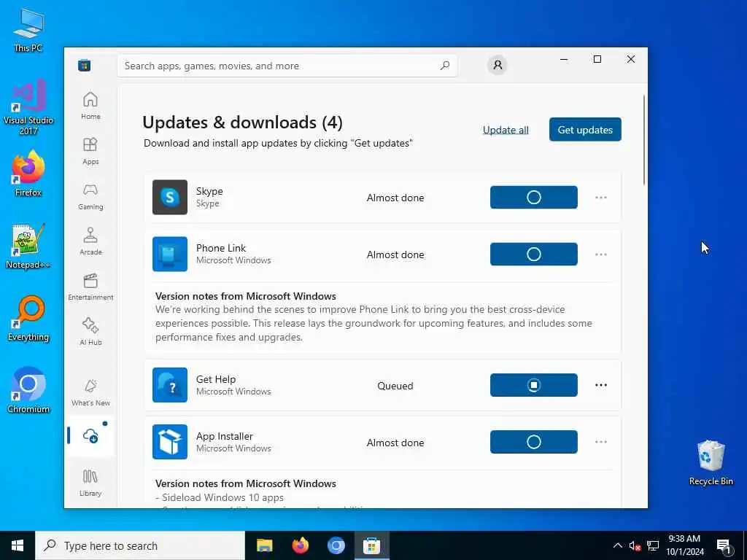747x560 pixels.
Task: Select the Recycle Bin desktop icon
Action: 711,463
